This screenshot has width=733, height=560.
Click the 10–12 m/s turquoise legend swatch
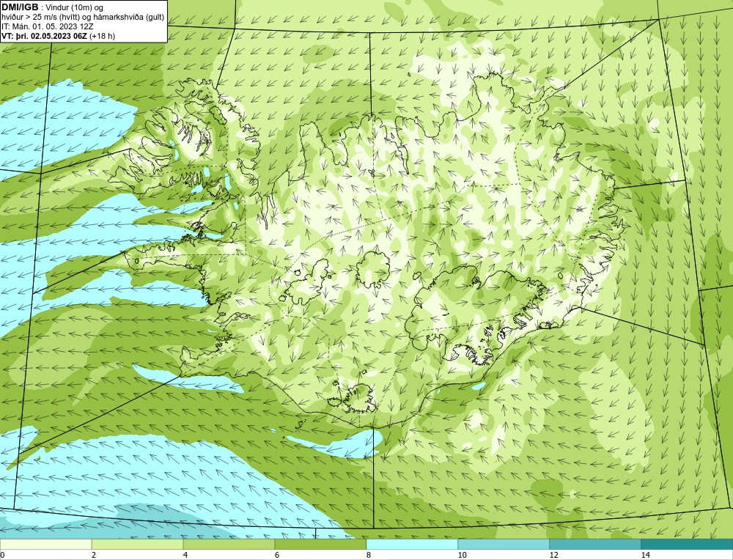504,544
